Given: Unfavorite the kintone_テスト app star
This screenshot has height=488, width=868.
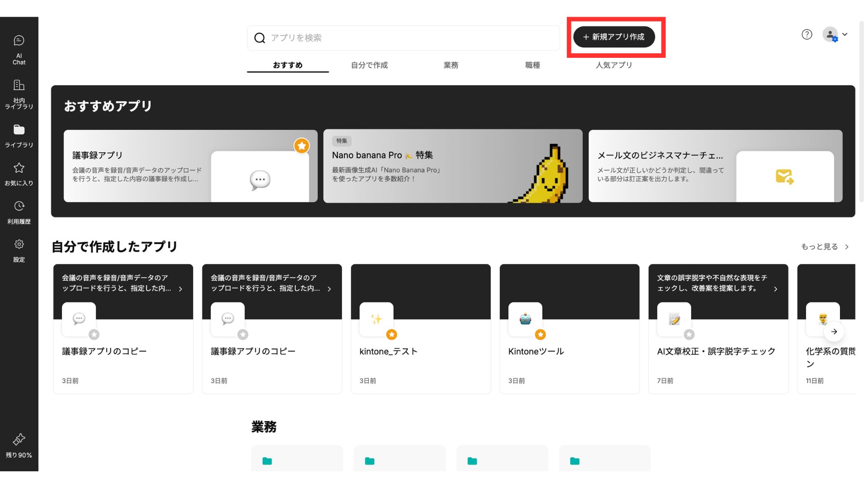Looking at the screenshot, I should [x=392, y=334].
